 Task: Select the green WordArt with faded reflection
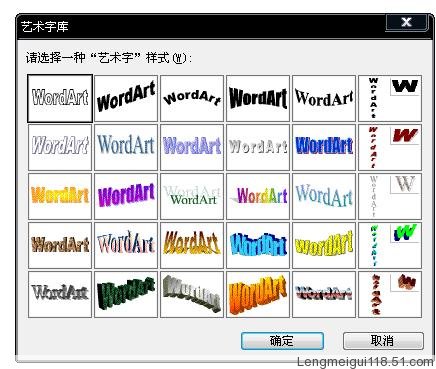tap(192, 196)
